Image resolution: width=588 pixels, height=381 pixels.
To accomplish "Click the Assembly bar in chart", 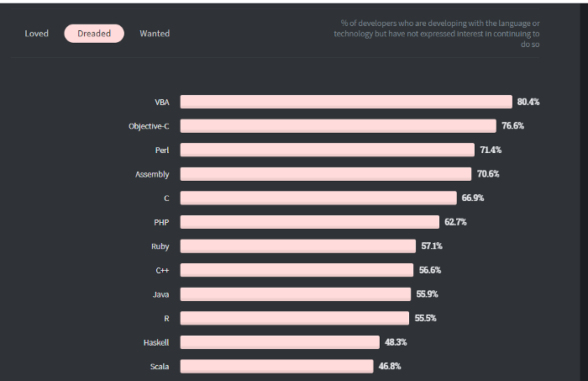I will coord(326,174).
